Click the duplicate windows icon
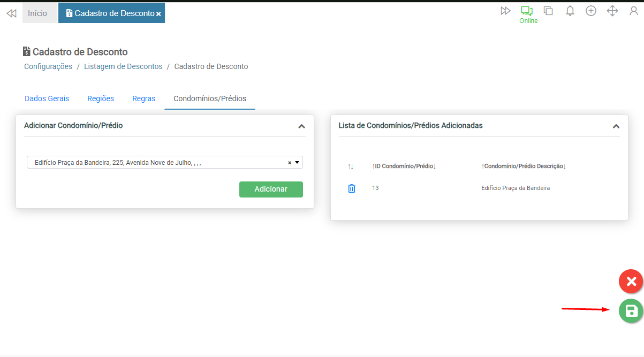This screenshot has height=357, width=644. (x=548, y=11)
